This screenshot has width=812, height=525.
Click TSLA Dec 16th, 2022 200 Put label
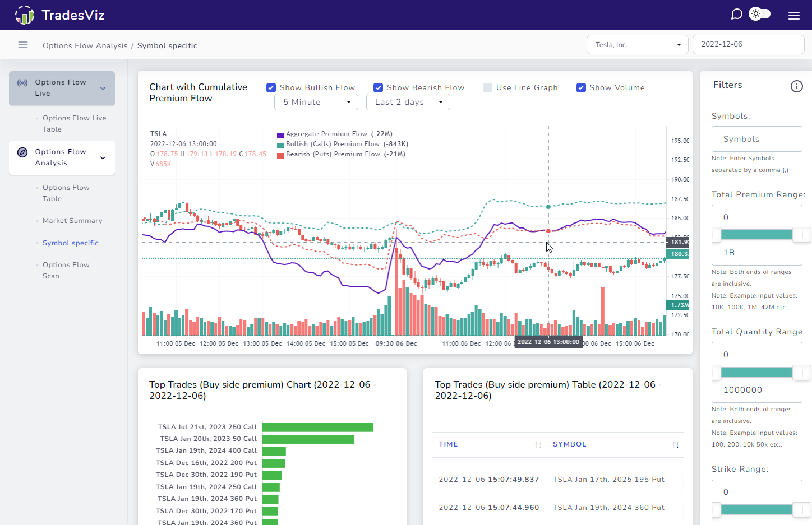[206, 463]
